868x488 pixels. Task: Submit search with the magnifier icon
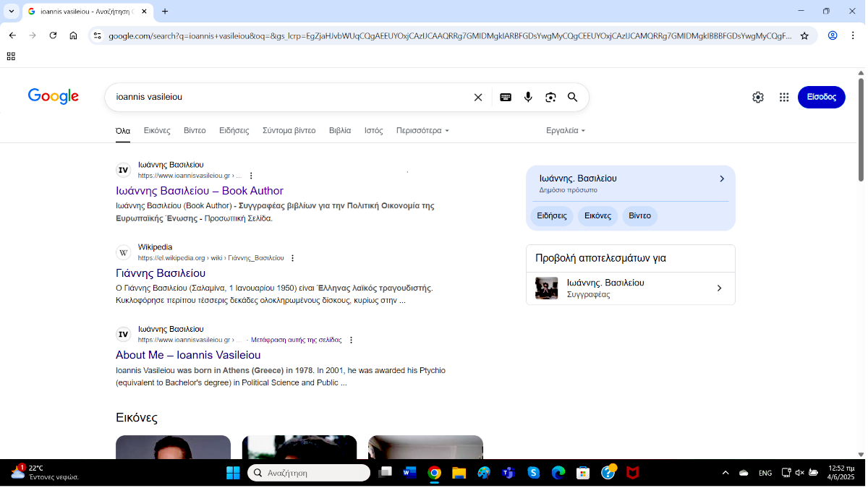tap(572, 97)
